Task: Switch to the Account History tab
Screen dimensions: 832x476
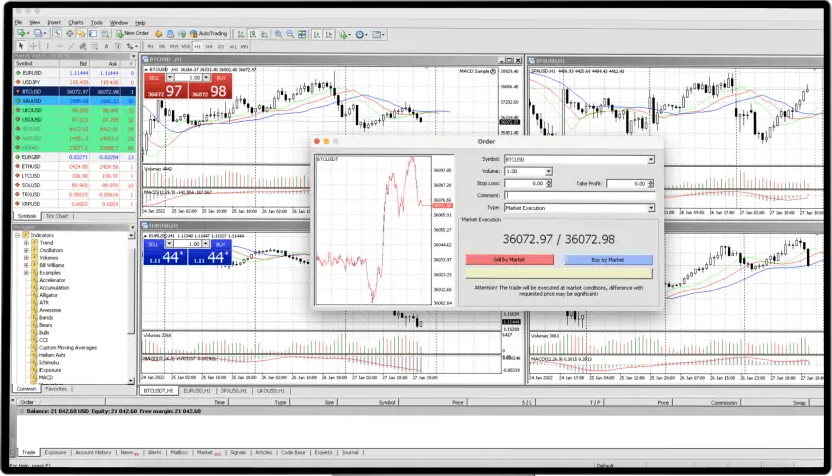Action: pos(93,452)
